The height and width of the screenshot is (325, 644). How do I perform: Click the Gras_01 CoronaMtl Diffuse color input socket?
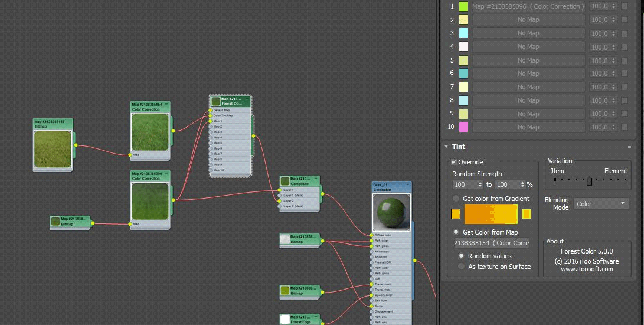pyautogui.click(x=371, y=235)
